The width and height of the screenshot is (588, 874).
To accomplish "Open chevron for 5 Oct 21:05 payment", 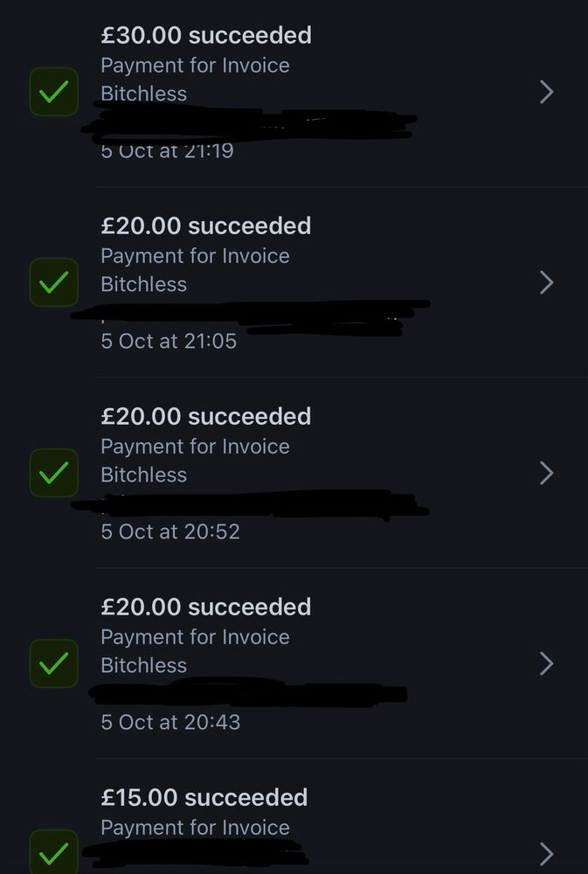I will coord(546,282).
